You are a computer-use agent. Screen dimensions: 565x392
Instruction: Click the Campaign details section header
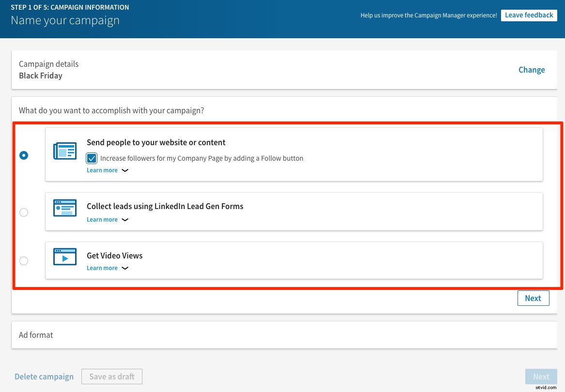click(48, 64)
